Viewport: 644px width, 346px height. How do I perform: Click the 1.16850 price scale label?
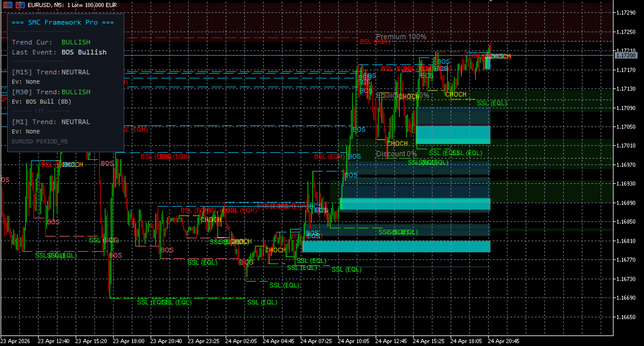click(x=626, y=222)
